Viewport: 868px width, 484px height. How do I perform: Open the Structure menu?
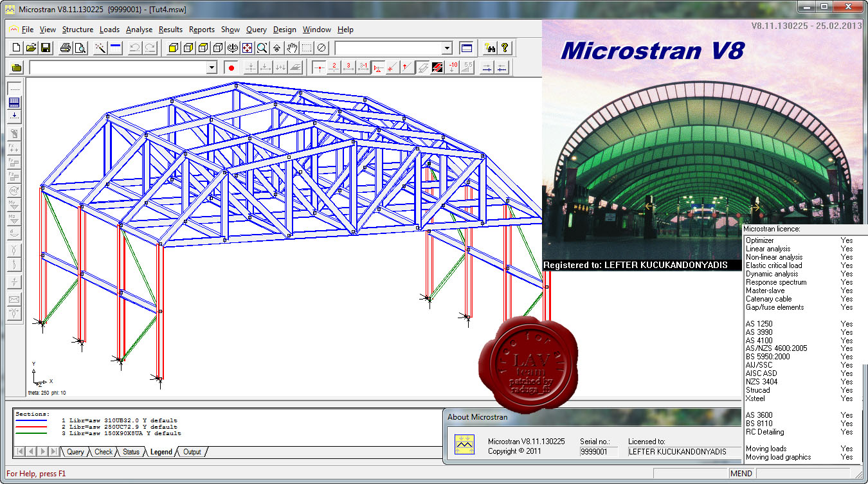78,30
